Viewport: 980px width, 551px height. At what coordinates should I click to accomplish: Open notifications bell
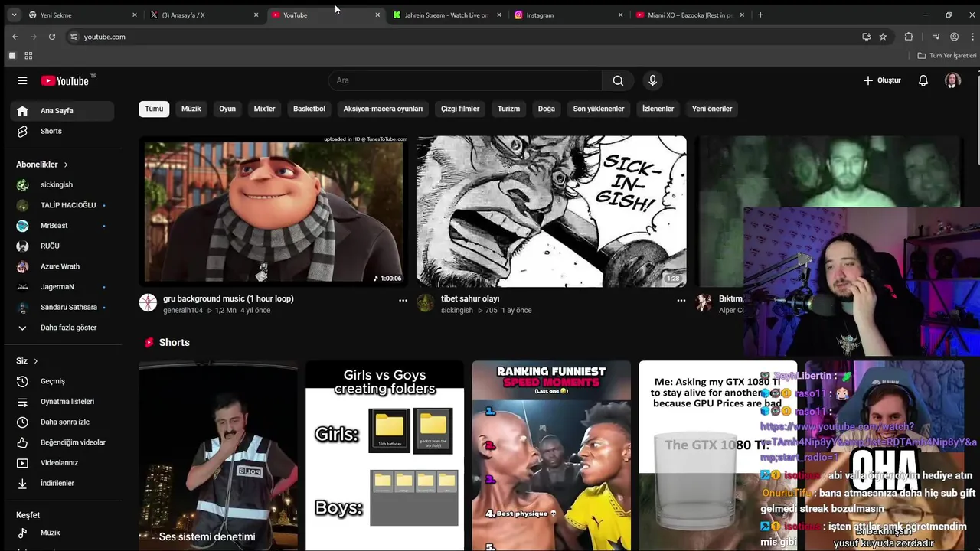(923, 80)
